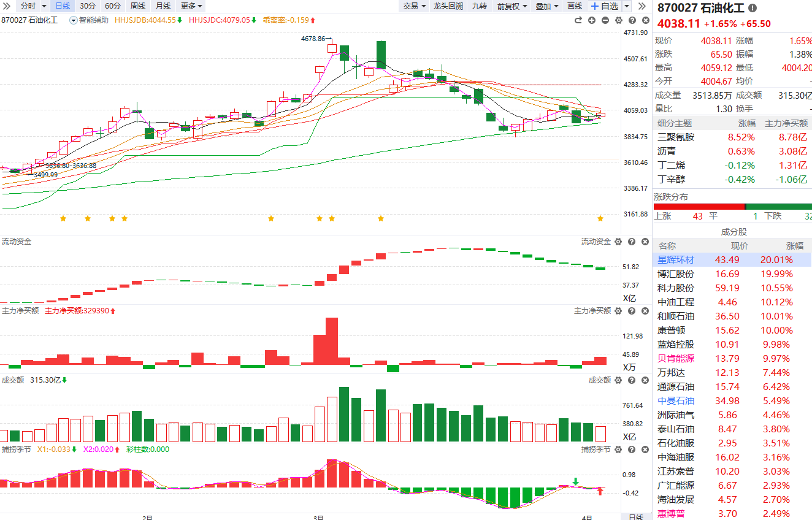Click the zoom-out minus icon above chart
This screenshot has height=520, width=812.
pos(605,20)
